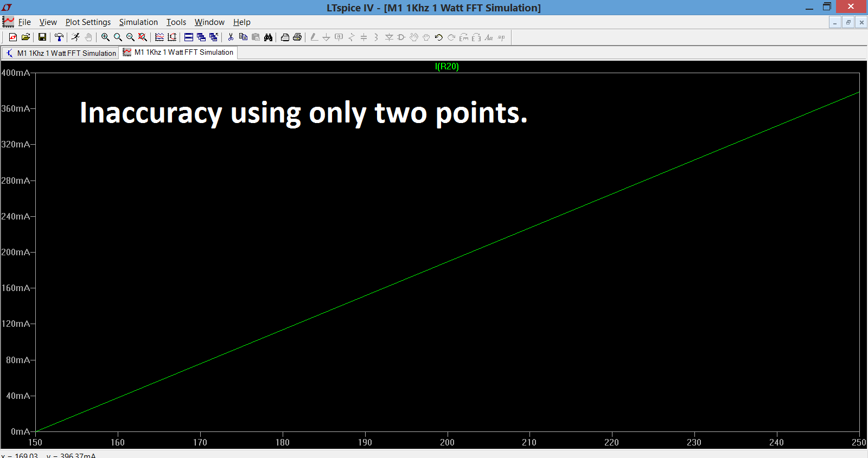Print the plot using the printer icon
Screen dimensions: 868x458
coord(297,37)
